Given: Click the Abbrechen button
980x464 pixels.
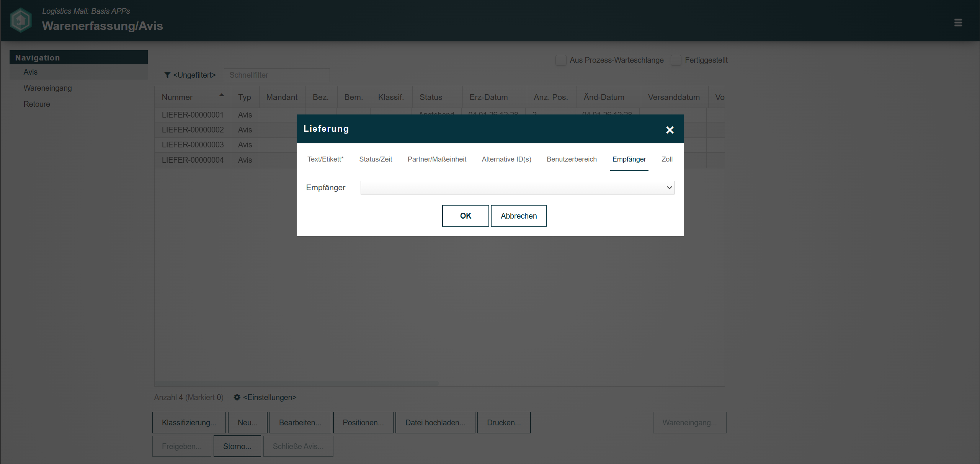Looking at the screenshot, I should click(518, 216).
